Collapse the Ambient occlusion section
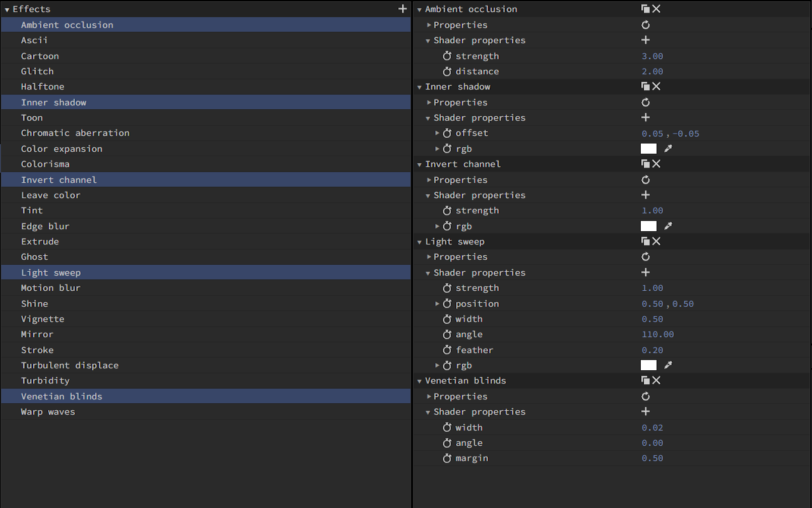The width and height of the screenshot is (812, 508). pyautogui.click(x=419, y=10)
